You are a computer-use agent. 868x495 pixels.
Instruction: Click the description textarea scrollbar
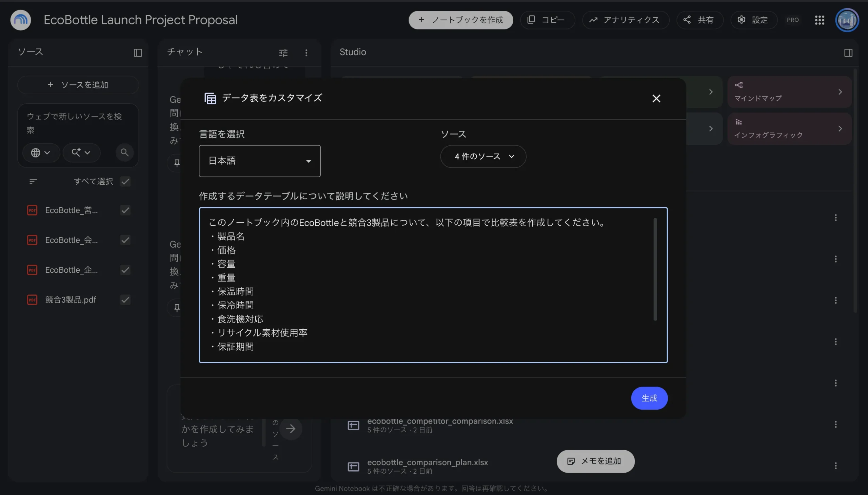coord(655,269)
